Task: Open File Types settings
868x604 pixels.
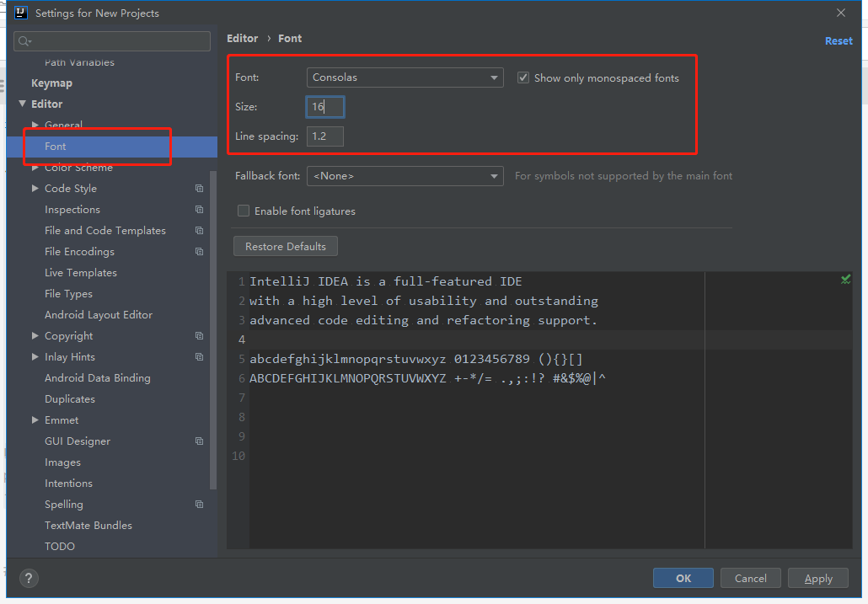Action: (68, 294)
